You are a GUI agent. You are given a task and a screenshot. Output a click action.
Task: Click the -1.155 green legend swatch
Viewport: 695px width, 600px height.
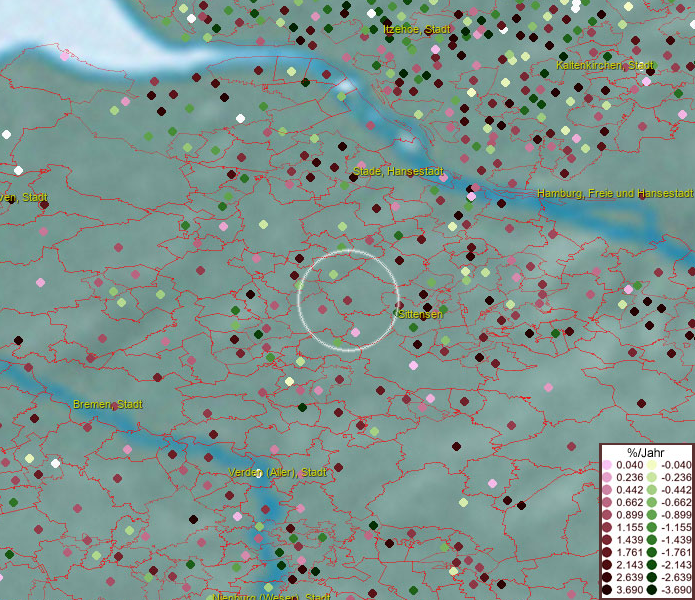point(651,528)
